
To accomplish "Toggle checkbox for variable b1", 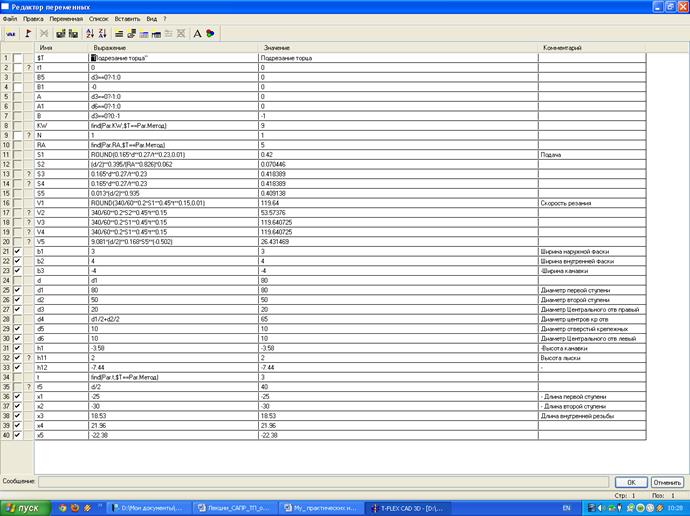I will pos(17,252).
